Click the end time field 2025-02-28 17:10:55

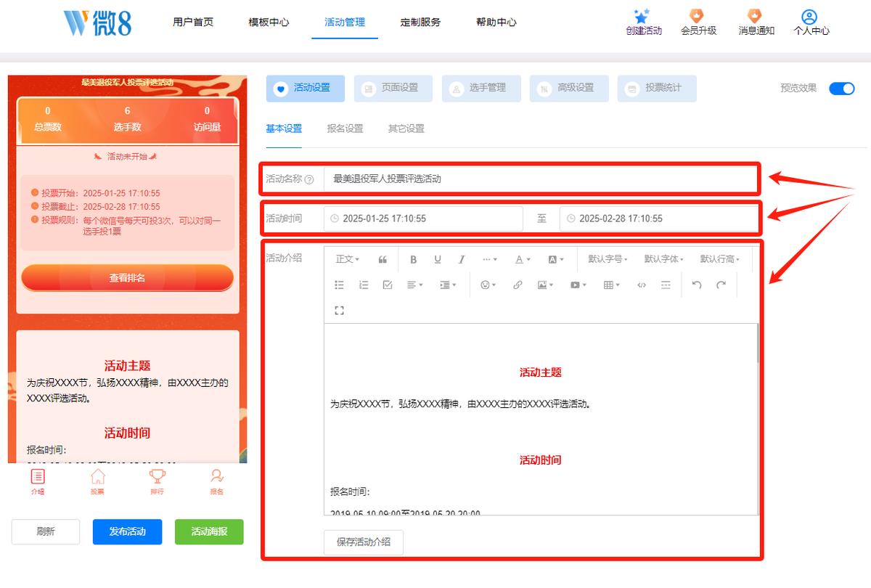[658, 219]
